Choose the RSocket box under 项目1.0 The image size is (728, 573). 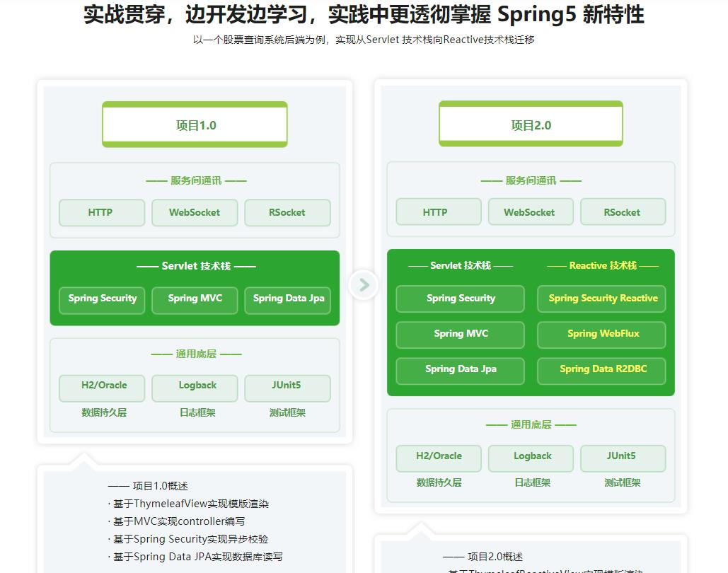[287, 212]
